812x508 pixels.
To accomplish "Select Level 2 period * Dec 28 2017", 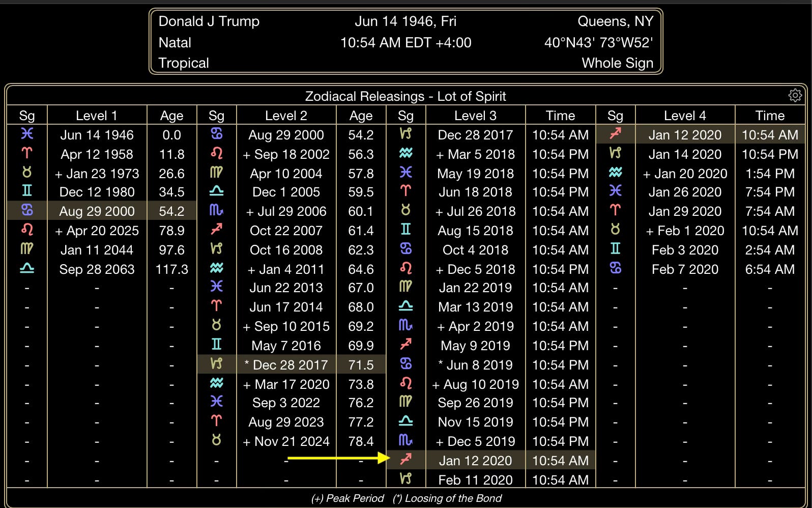I will (x=286, y=365).
